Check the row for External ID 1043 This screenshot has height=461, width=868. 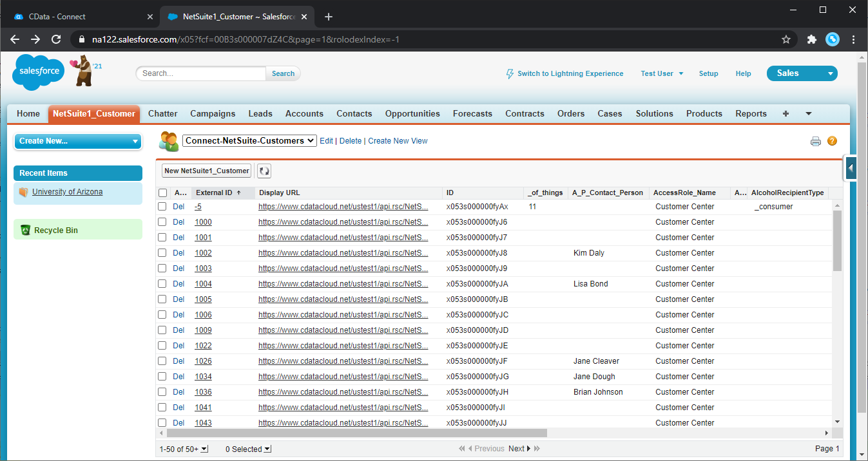(162, 423)
